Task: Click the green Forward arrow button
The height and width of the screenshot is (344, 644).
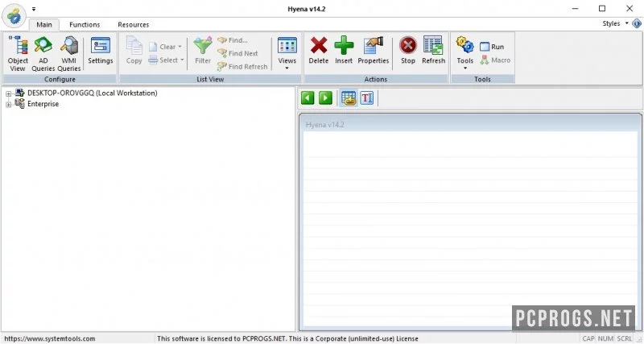Action: coord(325,98)
